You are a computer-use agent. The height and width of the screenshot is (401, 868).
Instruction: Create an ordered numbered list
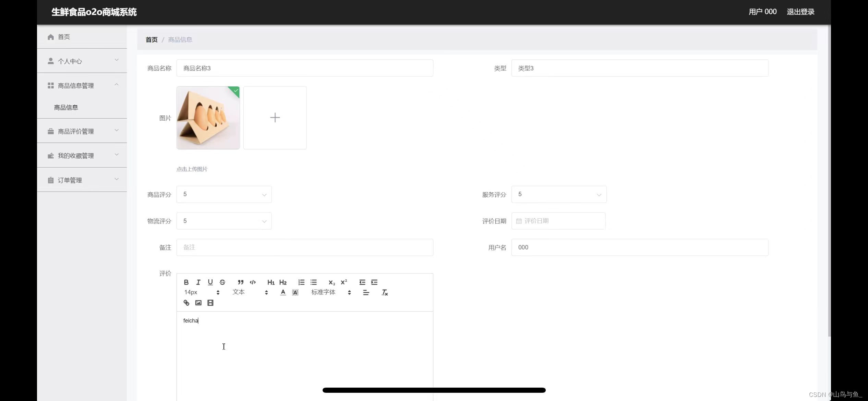(301, 282)
